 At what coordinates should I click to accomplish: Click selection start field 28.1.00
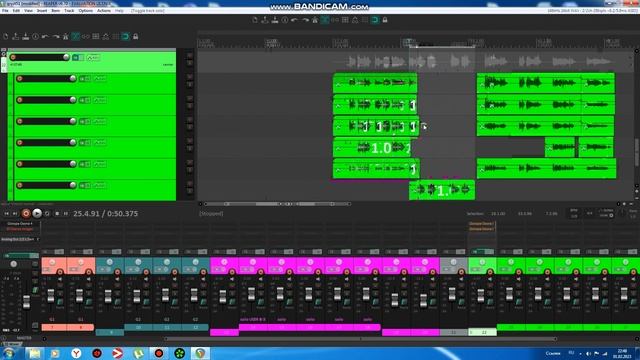tap(498, 213)
